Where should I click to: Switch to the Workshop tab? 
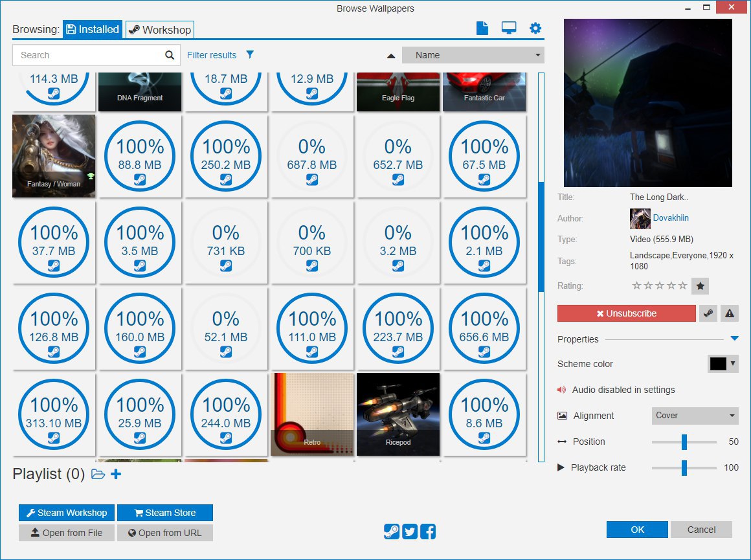coord(160,30)
